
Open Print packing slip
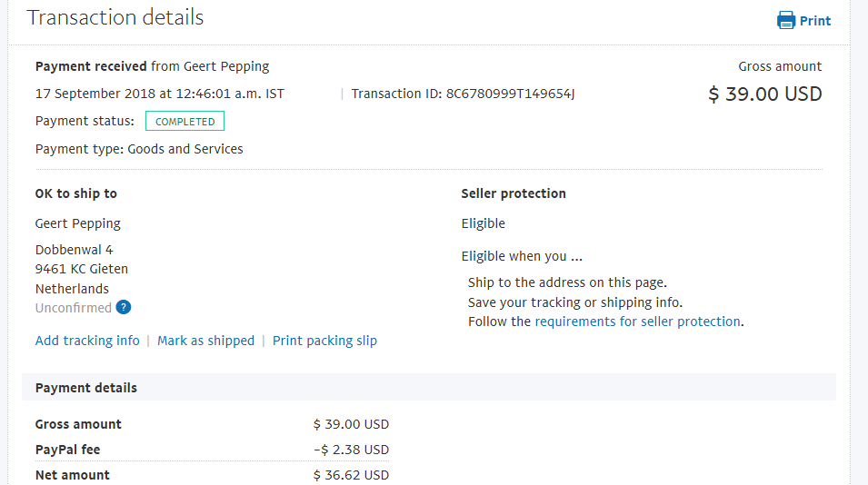325,341
